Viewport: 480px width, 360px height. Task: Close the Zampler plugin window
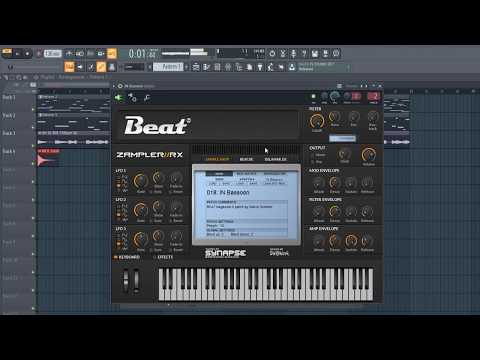click(380, 86)
